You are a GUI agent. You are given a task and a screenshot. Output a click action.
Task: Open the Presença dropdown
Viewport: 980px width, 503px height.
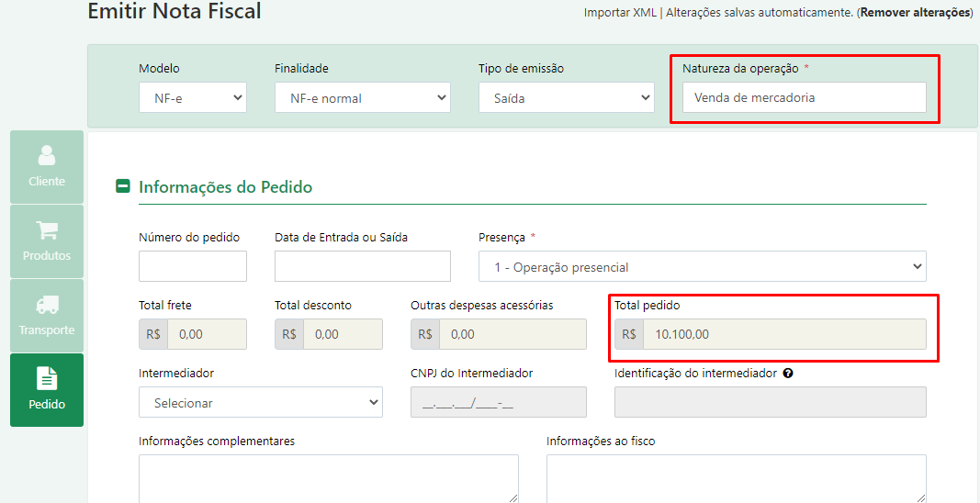tap(703, 267)
